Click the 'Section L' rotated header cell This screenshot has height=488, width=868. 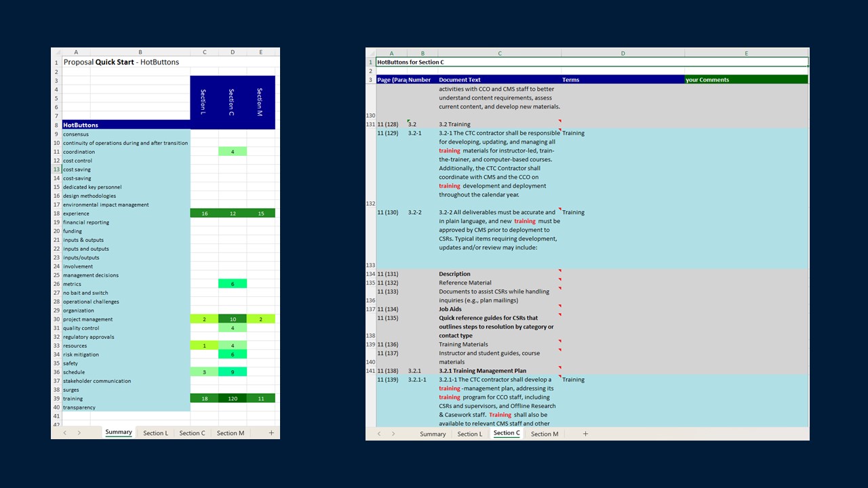[204, 102]
